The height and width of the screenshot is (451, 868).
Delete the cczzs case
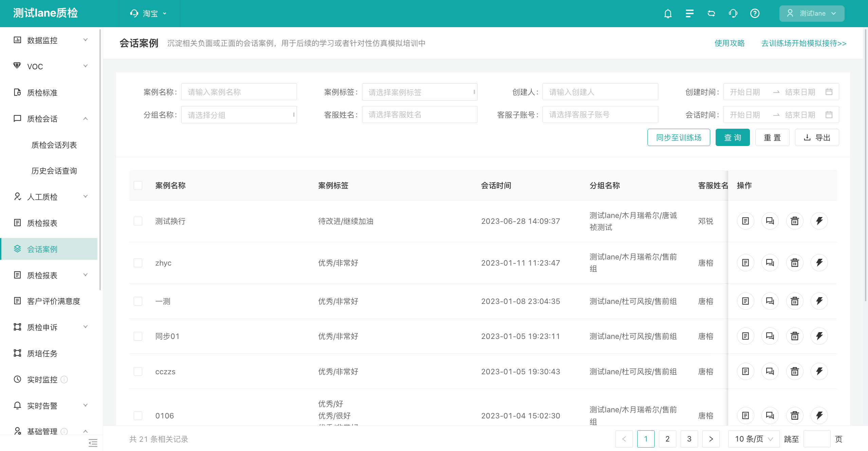(x=795, y=372)
